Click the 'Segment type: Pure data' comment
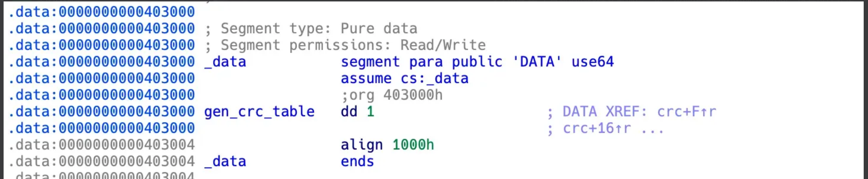Image resolution: width=868 pixels, height=179 pixels. tap(319, 28)
